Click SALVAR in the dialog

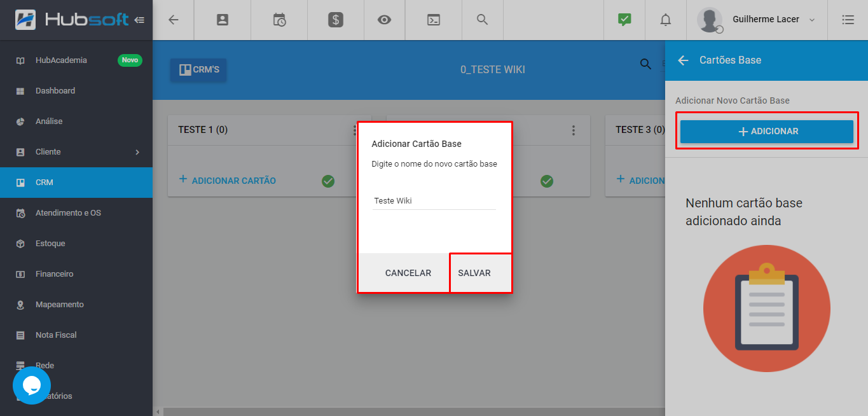474,273
